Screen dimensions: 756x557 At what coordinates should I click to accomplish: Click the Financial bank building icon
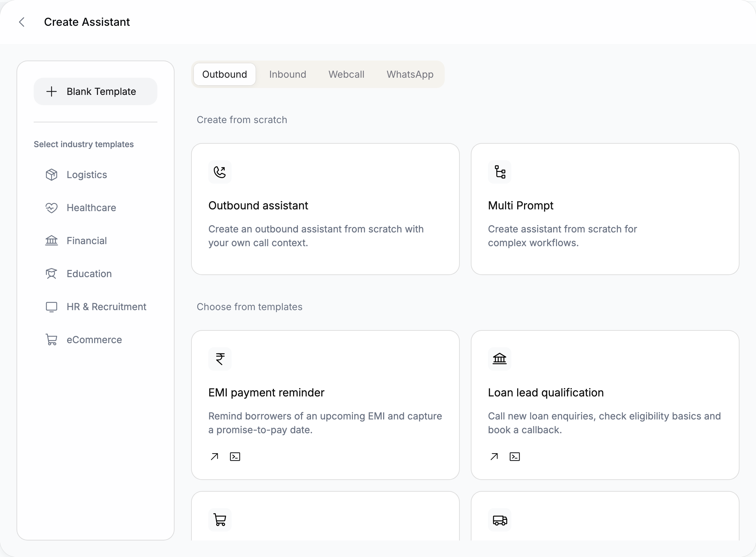[52, 240]
